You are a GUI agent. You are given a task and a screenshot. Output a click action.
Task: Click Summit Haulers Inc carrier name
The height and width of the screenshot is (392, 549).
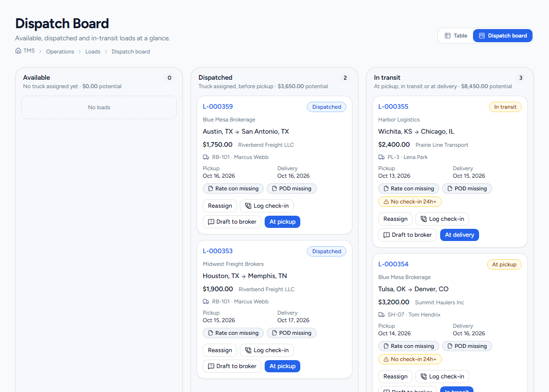coord(439,302)
